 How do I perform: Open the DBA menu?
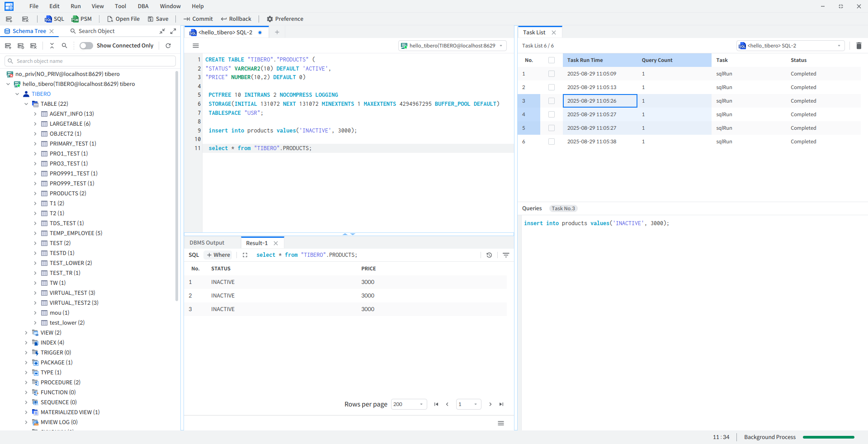(x=143, y=6)
